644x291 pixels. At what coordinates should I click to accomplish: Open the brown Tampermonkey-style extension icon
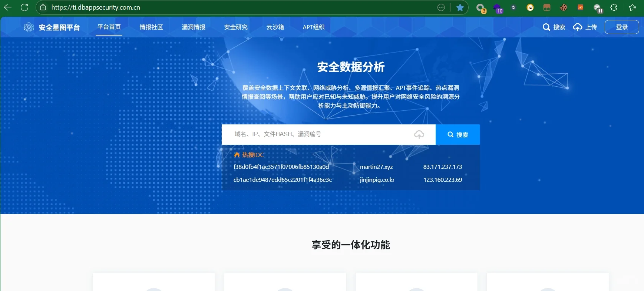[x=547, y=7]
